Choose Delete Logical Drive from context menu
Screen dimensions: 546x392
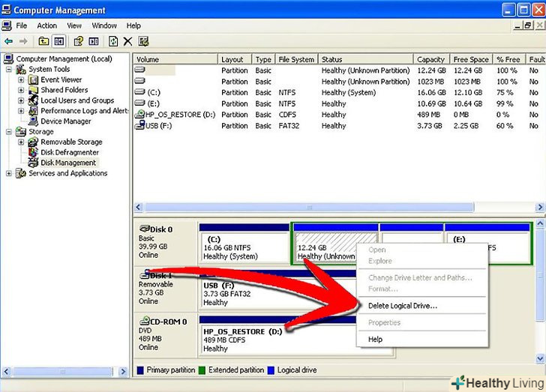tap(402, 306)
